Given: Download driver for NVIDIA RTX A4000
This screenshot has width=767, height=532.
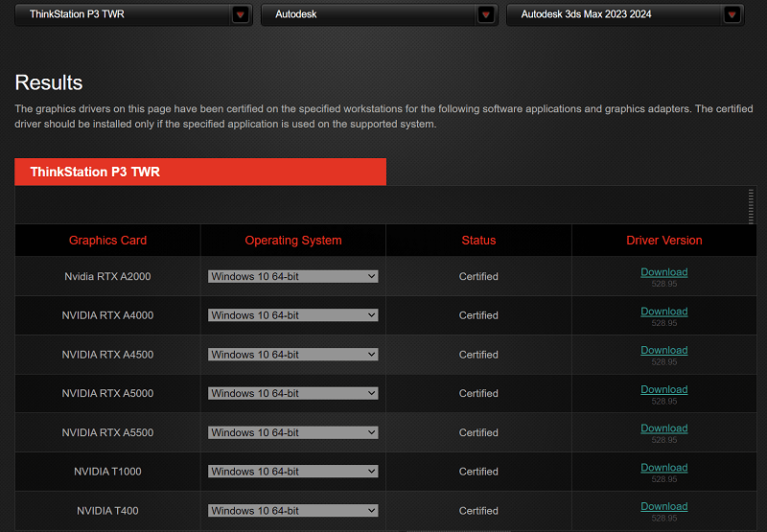Looking at the screenshot, I should (663, 312).
